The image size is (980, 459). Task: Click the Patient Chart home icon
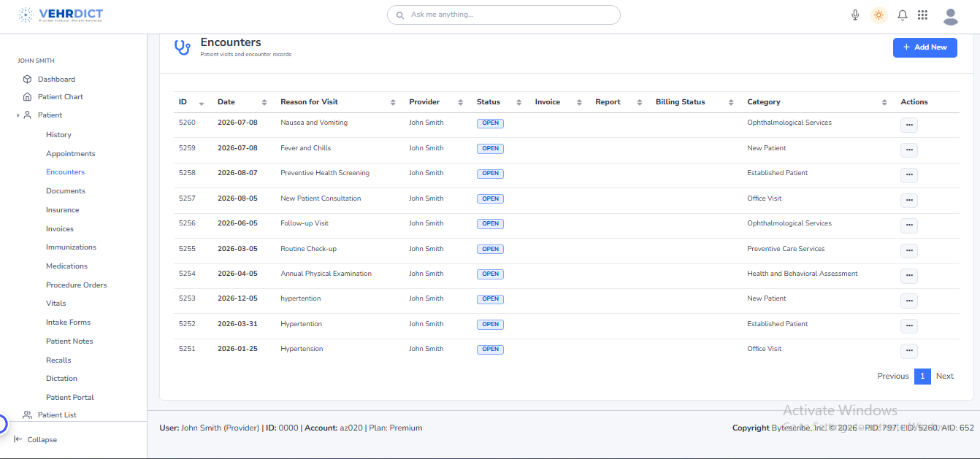pyautogui.click(x=27, y=97)
